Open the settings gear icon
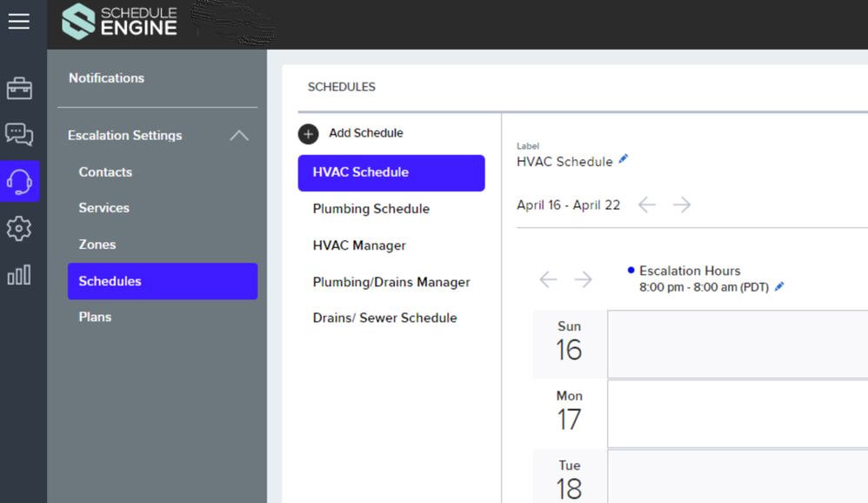This screenshot has width=868, height=503. (x=19, y=228)
